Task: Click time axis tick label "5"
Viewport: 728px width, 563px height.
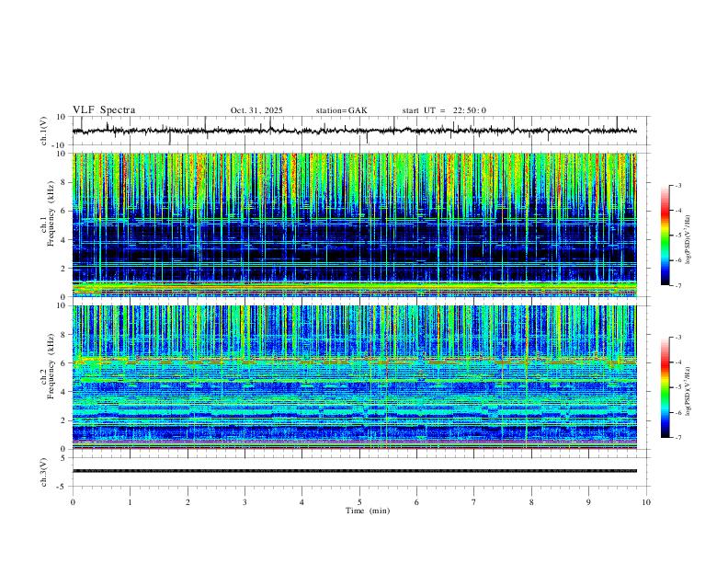Action: (359, 502)
